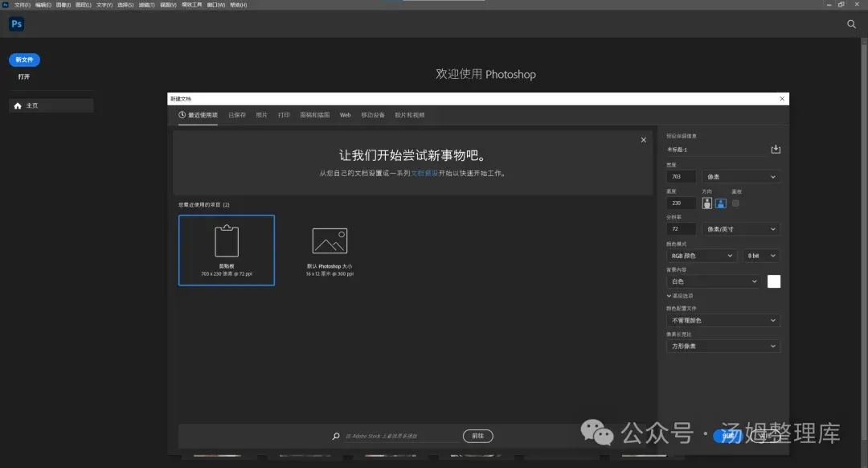Select 主页 in the left sidebar
Viewport: 868px width, 468px height.
tap(51, 106)
